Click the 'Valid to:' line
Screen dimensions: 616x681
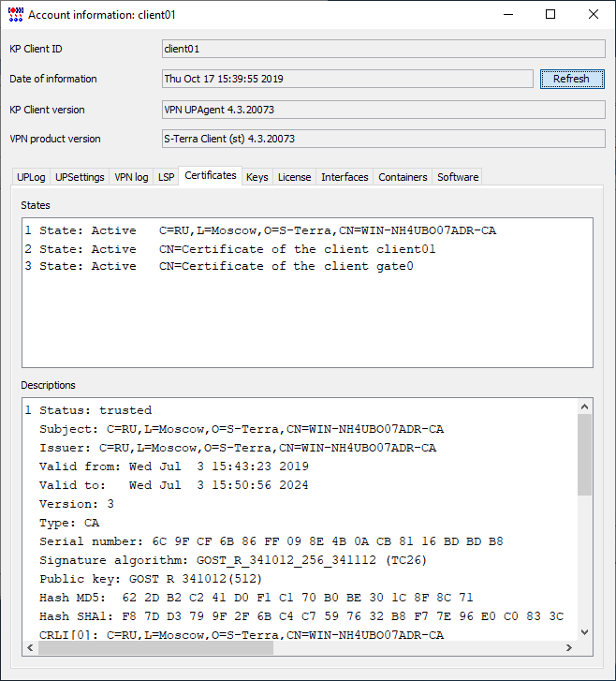point(174,485)
